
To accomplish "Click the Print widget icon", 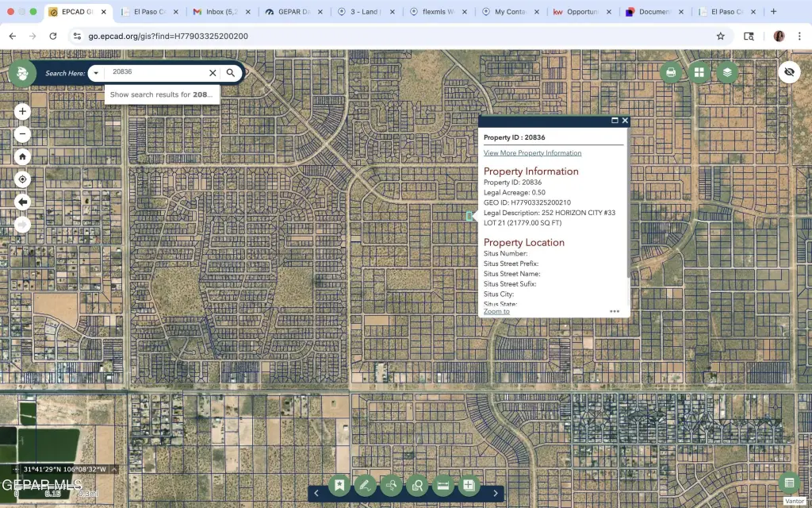I will point(671,72).
